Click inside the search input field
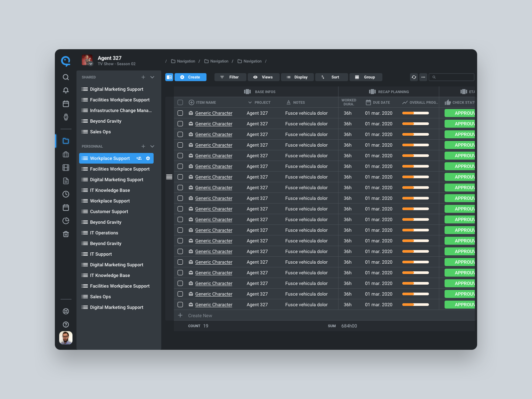 [x=452, y=77]
